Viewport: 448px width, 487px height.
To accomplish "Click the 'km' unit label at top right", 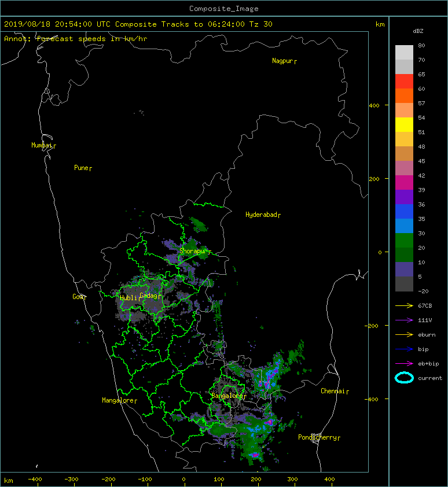I will pyautogui.click(x=380, y=24).
